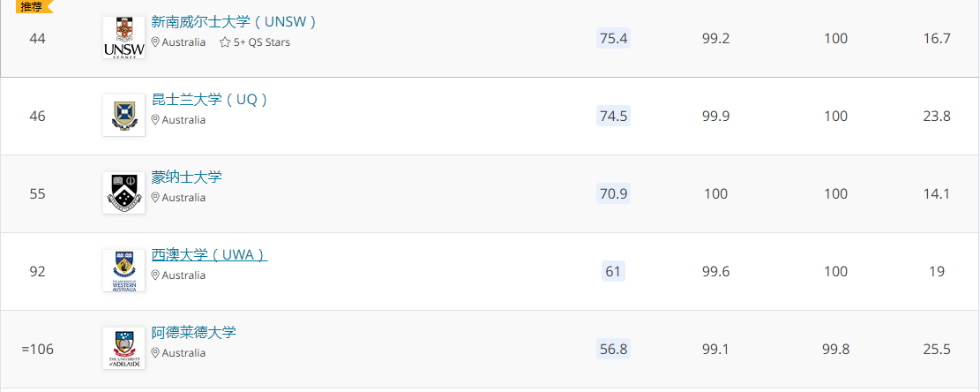Click the University of Queensland crest logo
The image size is (980, 392).
pyautogui.click(x=123, y=115)
